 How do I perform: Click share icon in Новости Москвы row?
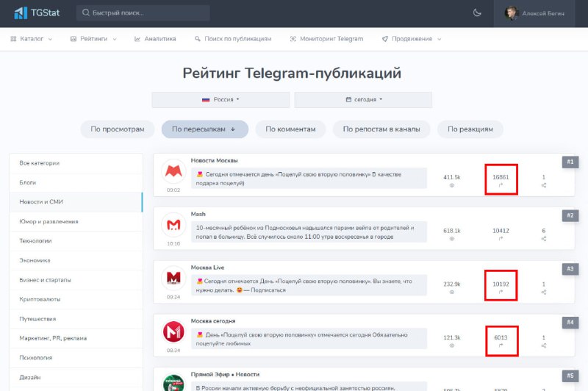pos(544,185)
